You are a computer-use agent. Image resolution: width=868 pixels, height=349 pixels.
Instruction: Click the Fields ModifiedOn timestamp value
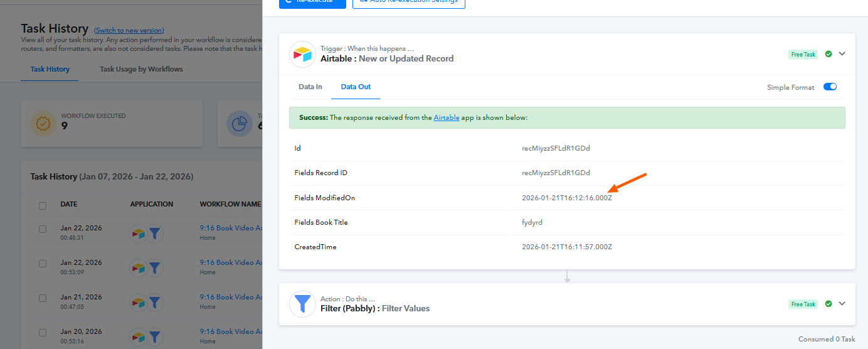566,198
